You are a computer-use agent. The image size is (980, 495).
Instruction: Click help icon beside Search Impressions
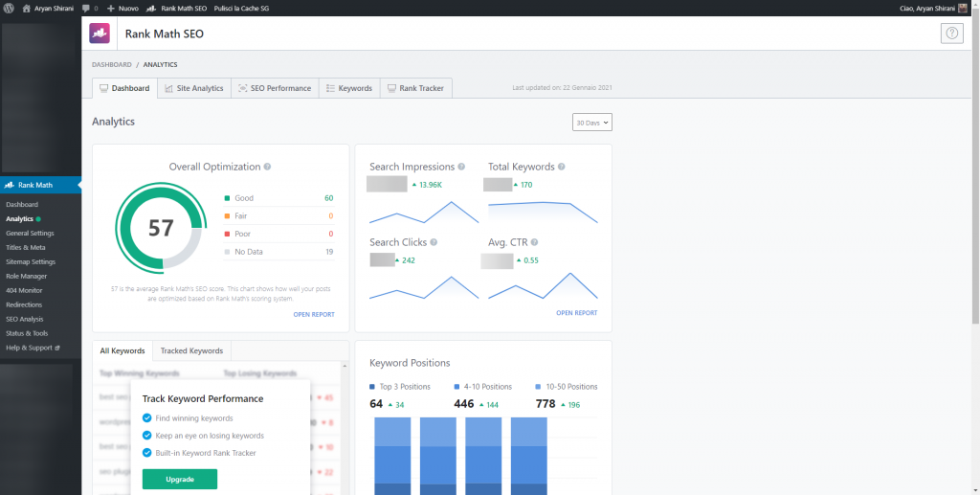click(x=462, y=167)
